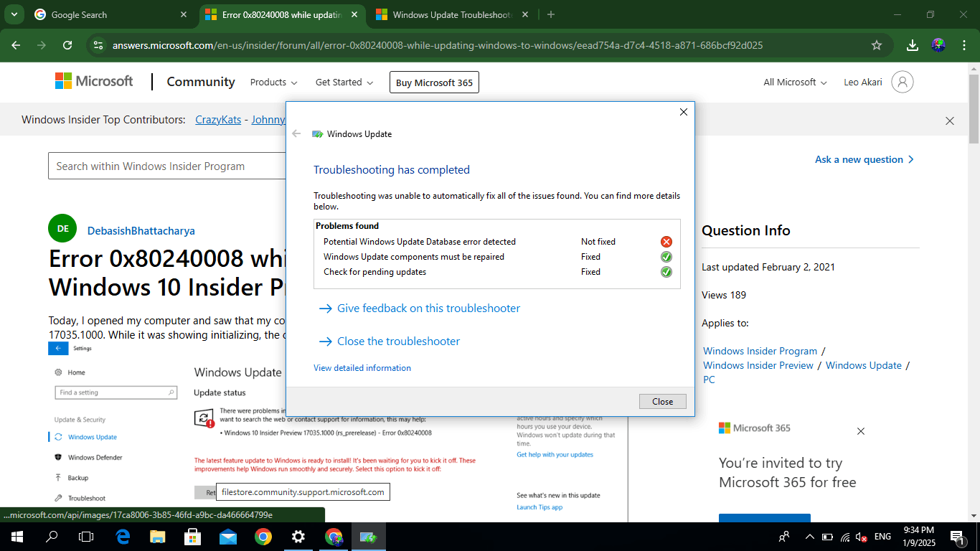Click the Buy Microsoft 365 button

434,83
